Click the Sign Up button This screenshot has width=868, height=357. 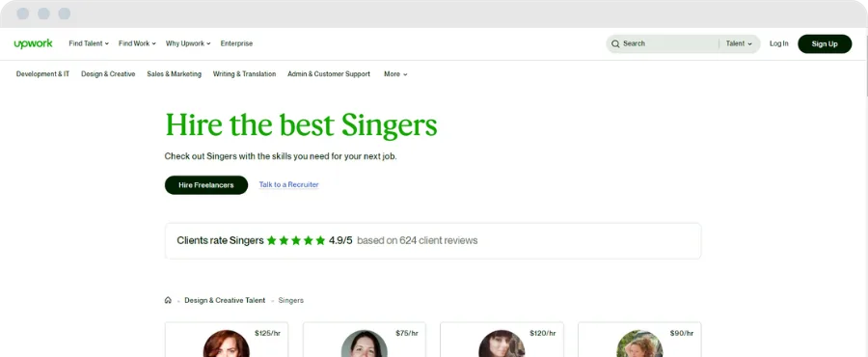(x=825, y=43)
